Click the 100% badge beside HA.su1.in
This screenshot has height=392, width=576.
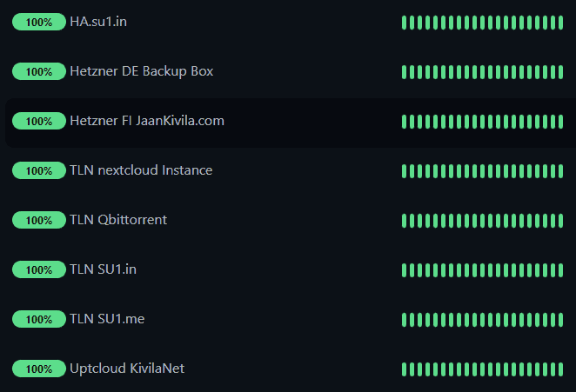pyautogui.click(x=39, y=22)
